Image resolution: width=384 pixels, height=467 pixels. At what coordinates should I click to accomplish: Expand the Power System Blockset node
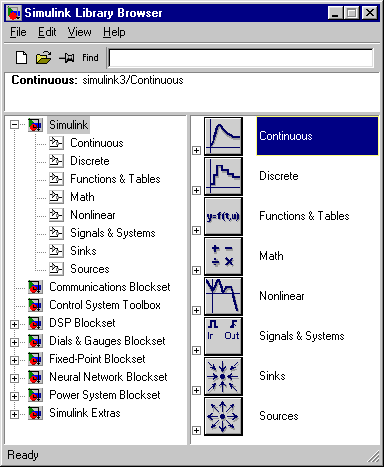tap(14, 396)
